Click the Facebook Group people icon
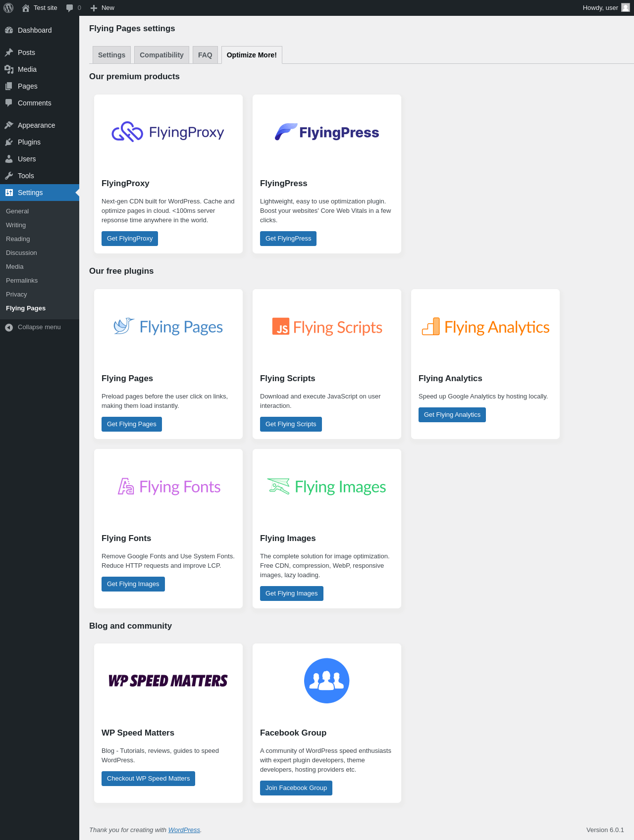Image resolution: width=634 pixels, height=840 pixels. click(x=327, y=681)
